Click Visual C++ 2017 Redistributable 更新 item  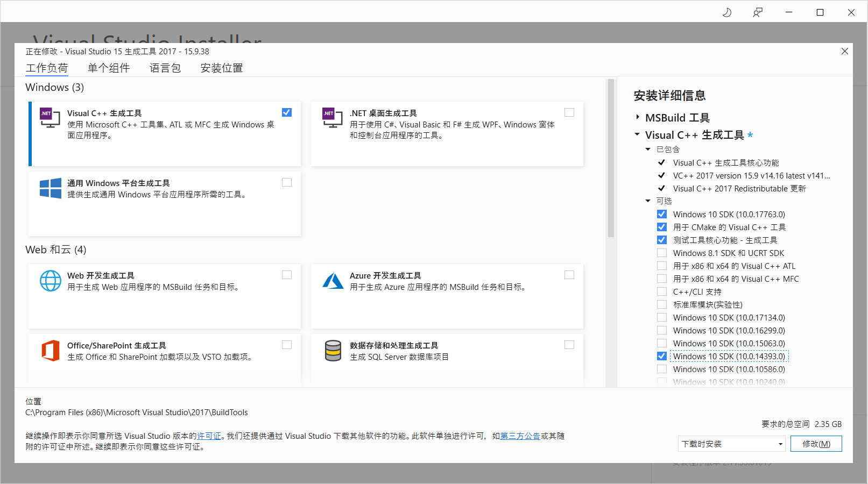739,188
